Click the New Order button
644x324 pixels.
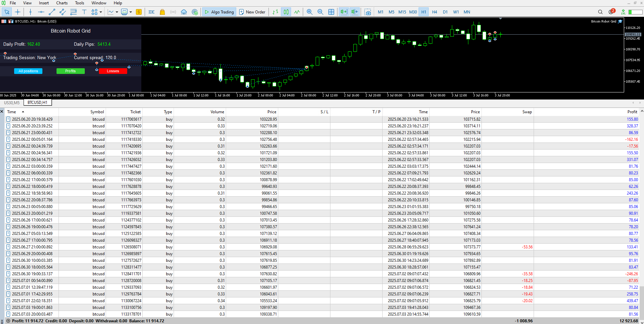(x=252, y=12)
